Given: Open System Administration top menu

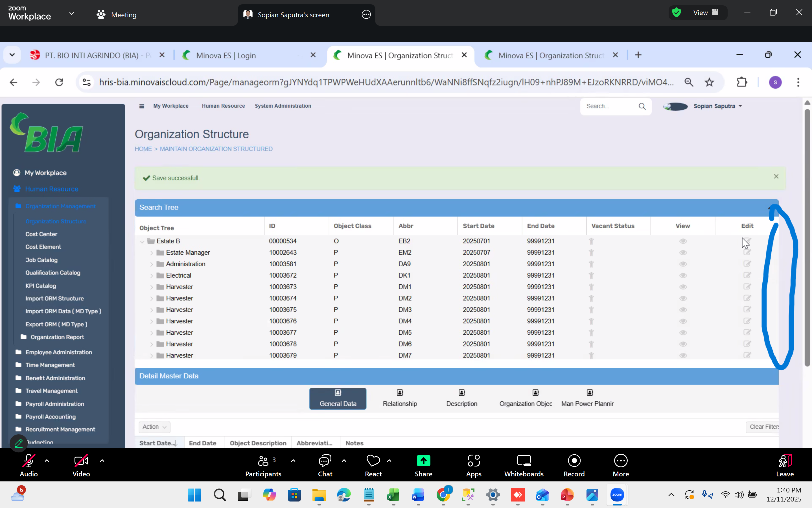Looking at the screenshot, I should [283, 106].
